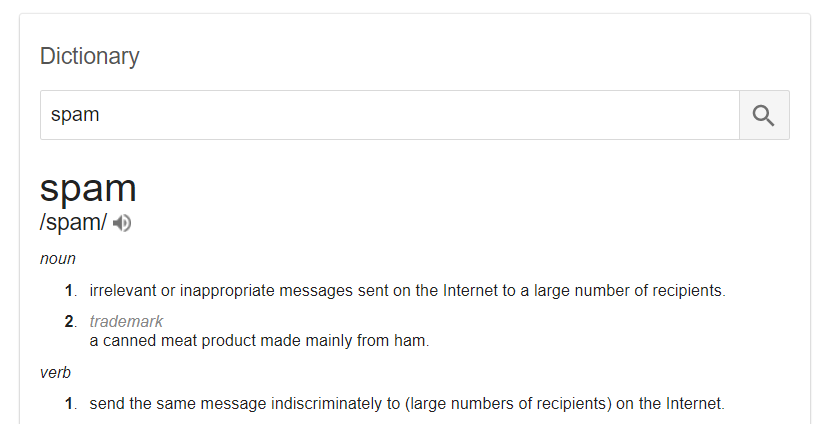This screenshot has height=424, width=827.
Task: Click the word "Internet" in first noun definition
Action: click(x=470, y=291)
